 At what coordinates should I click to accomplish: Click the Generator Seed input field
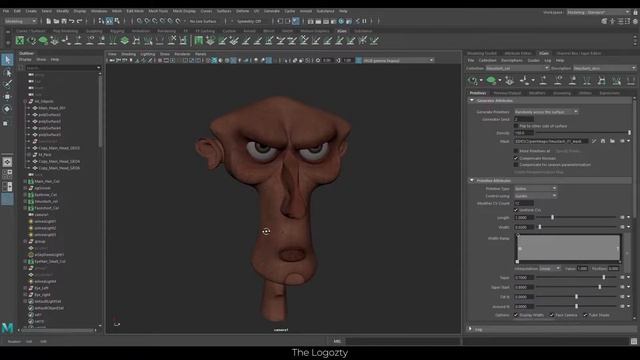pyautogui.click(x=524, y=119)
